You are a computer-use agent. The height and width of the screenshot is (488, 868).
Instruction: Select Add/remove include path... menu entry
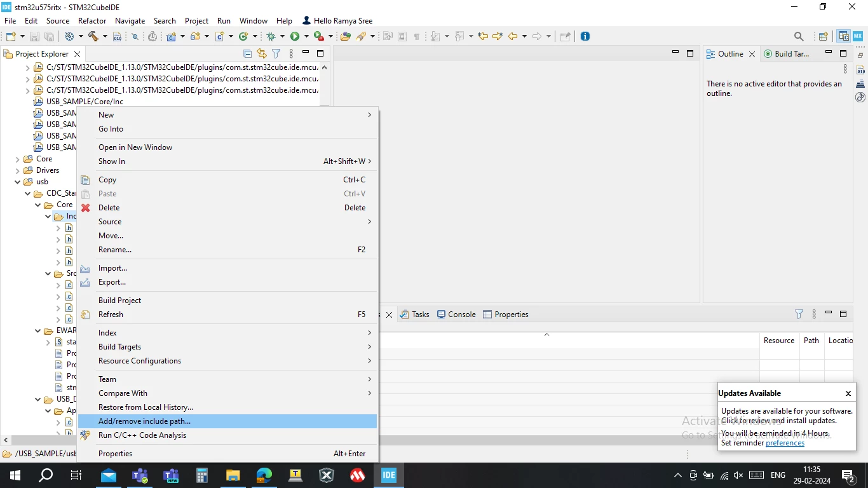click(227, 421)
